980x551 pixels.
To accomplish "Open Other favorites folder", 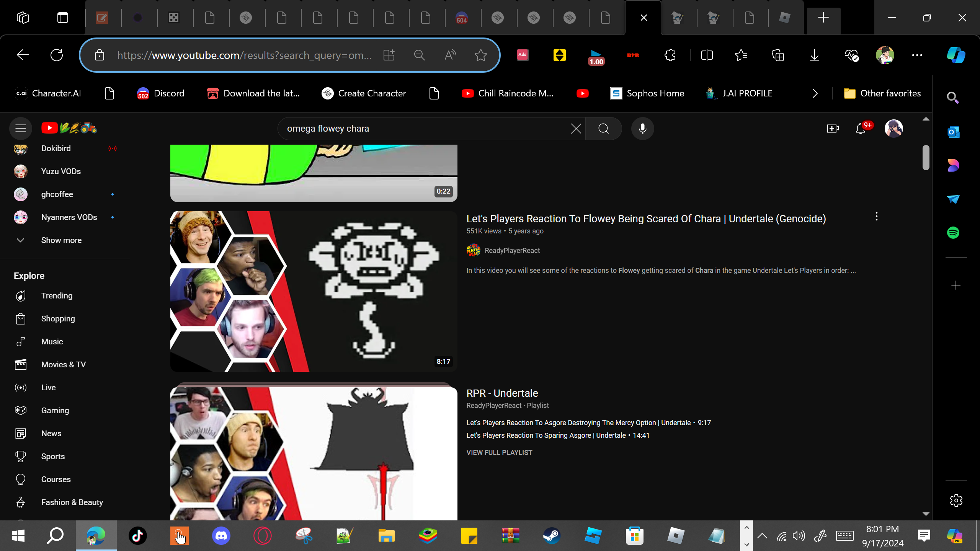I will point(882,93).
